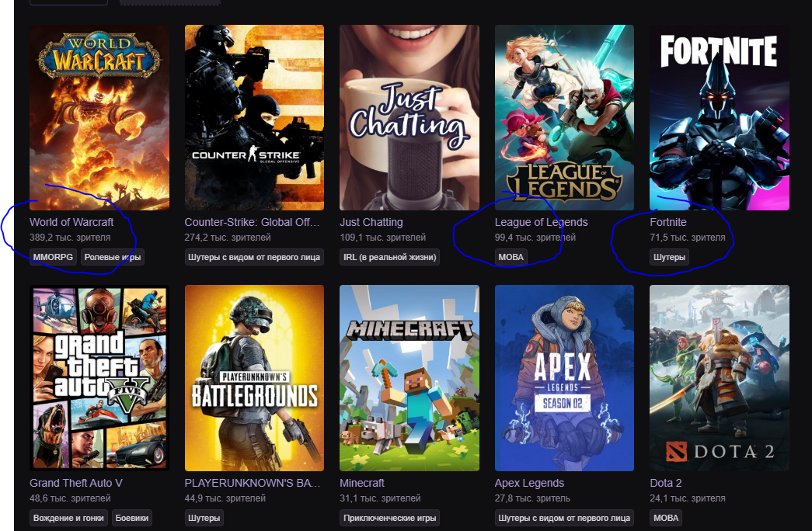Open the Counter-Strike cover image
812x531 pixels.
click(254, 117)
